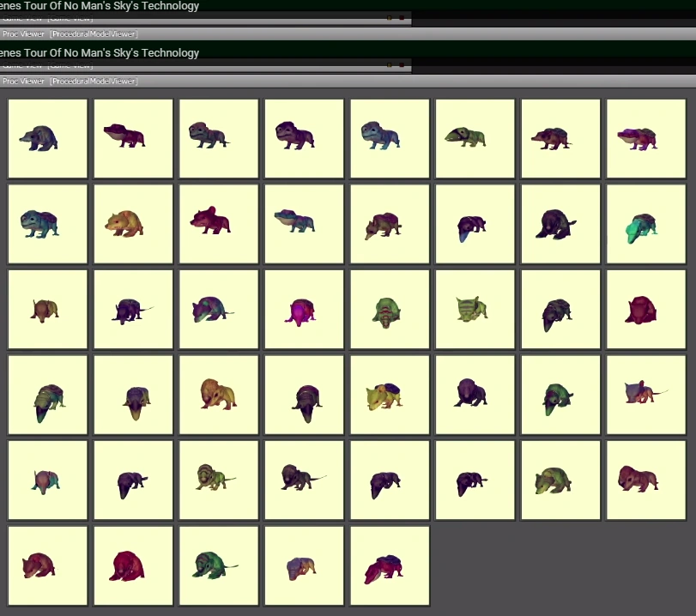This screenshot has height=616, width=696.
Task: Select the grey-blue creature thumbnail starting the first row
Action: [x=48, y=138]
